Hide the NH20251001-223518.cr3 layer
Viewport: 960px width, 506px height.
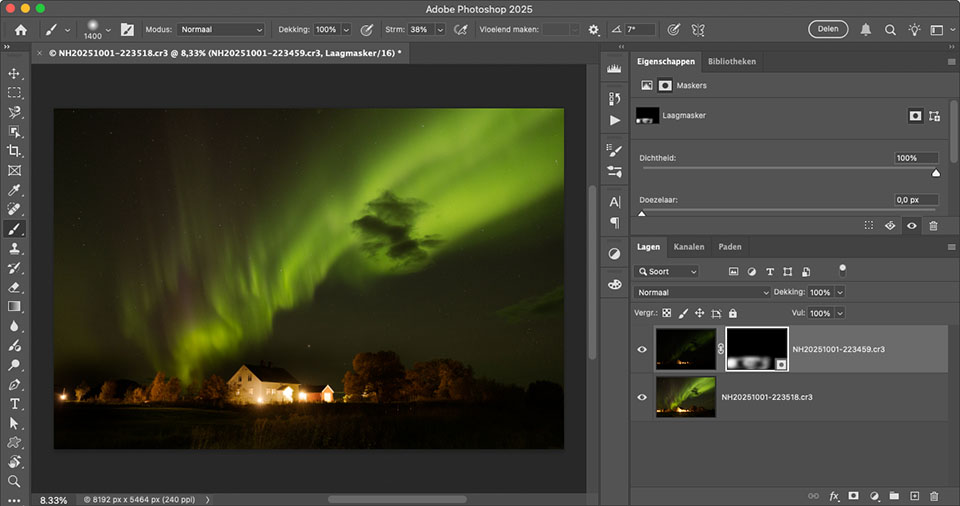coord(642,397)
